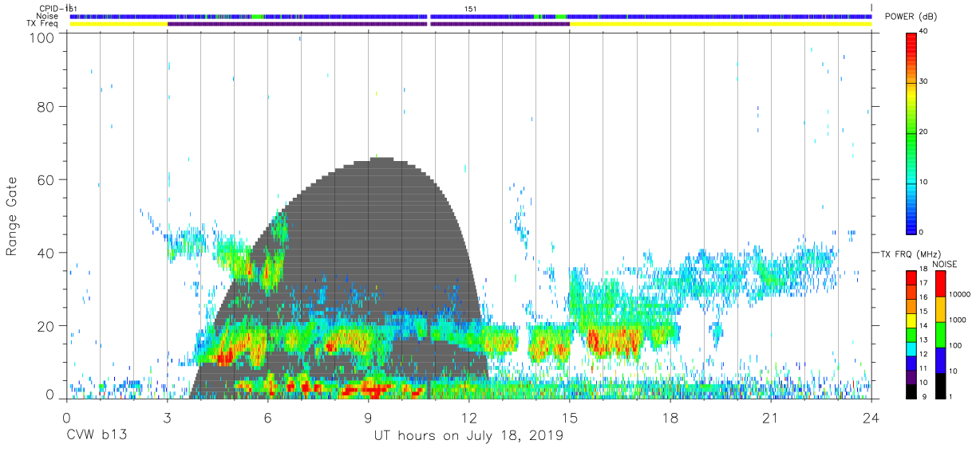
Task: Click the '9' tick on UT hours axis
Action: [368, 418]
